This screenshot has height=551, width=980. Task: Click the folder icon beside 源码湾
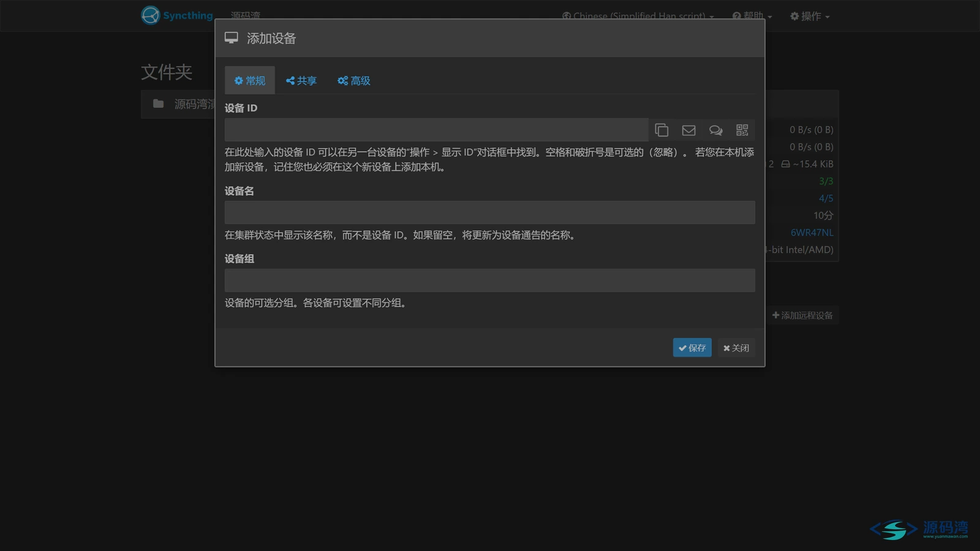[158, 103]
